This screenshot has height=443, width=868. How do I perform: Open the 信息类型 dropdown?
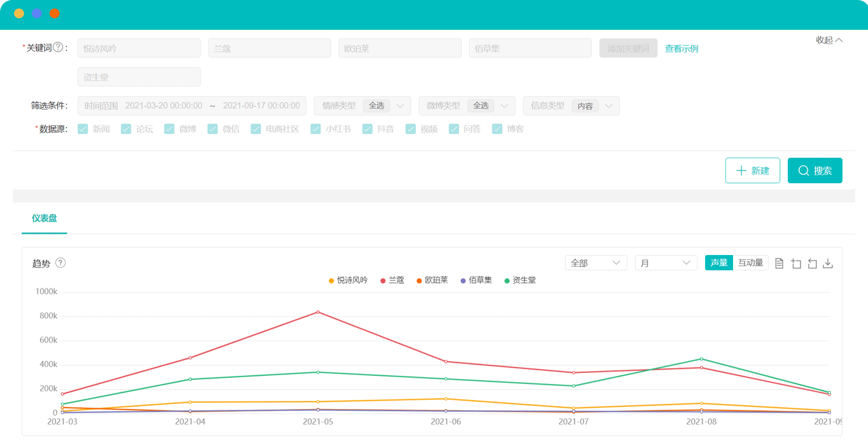(571, 106)
